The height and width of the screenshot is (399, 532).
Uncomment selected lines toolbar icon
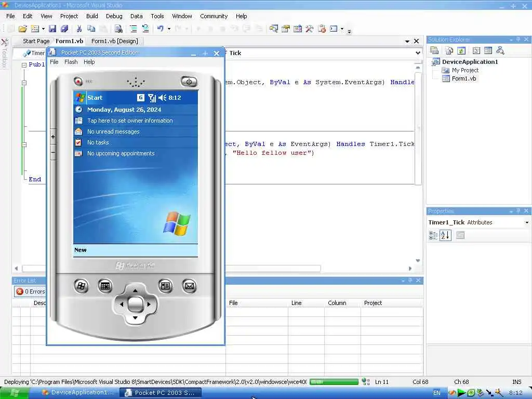[x=145, y=29]
